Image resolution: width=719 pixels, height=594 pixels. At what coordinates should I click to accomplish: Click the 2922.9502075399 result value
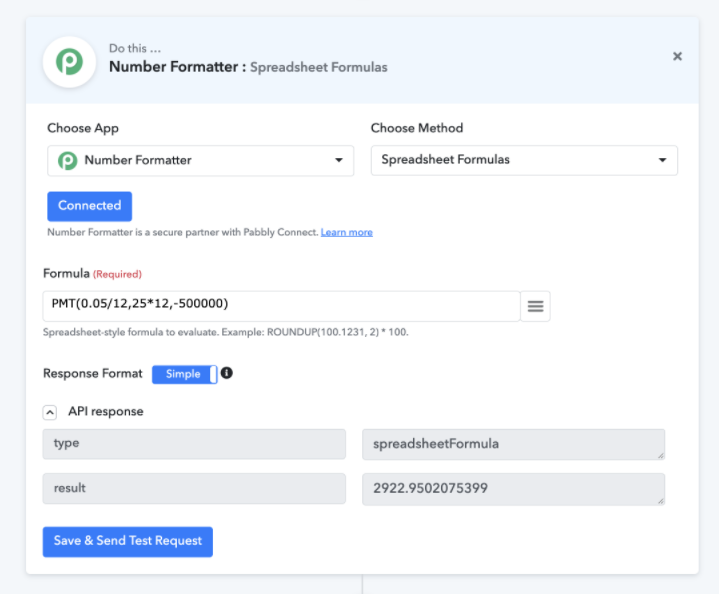[513, 489]
